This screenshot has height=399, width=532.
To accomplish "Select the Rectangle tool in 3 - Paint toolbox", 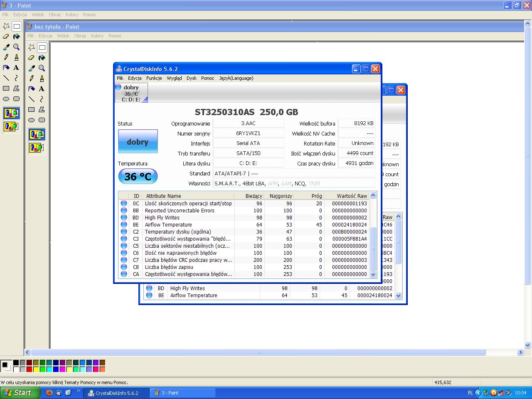I will pos(6,89).
